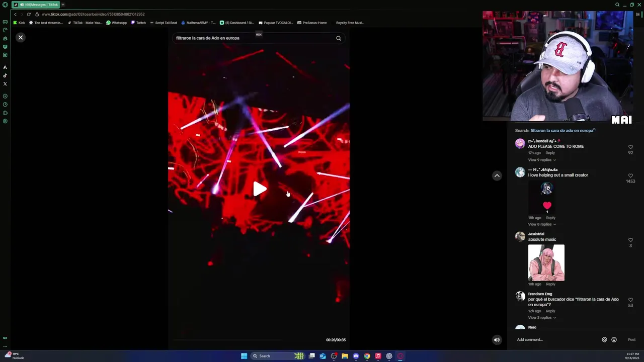Open 'The best streamin...' bookmark
Screen dimensions: 644x362
[46, 23]
